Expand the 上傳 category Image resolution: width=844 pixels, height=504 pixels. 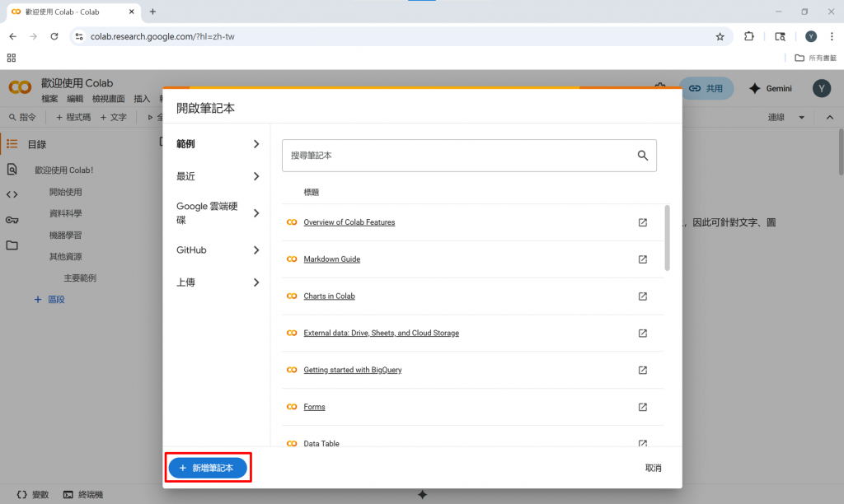pyautogui.click(x=217, y=282)
